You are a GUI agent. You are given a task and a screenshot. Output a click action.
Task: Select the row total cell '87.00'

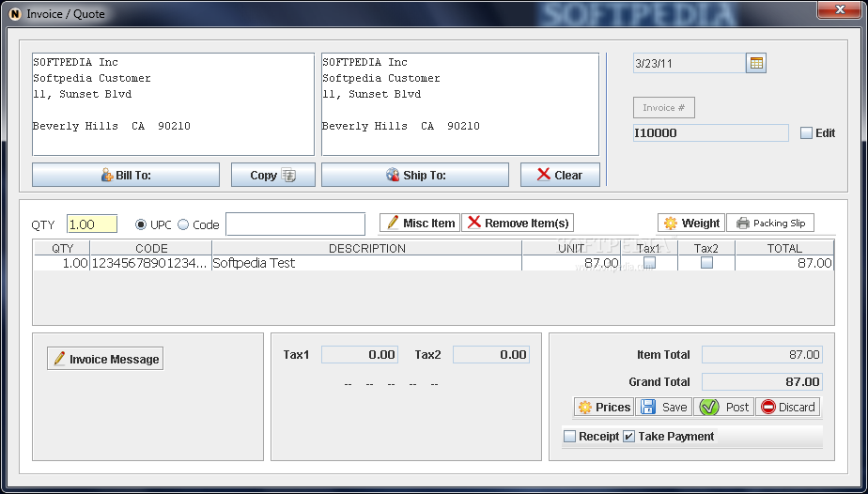click(x=784, y=263)
